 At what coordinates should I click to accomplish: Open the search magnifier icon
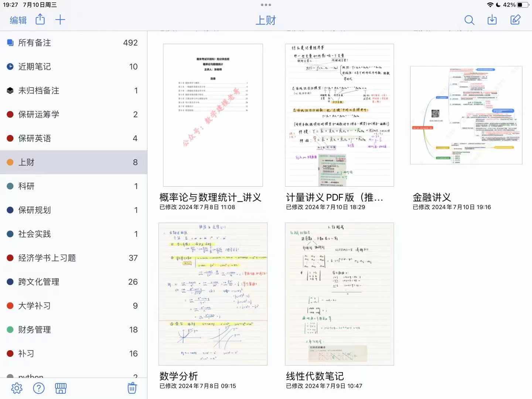(x=469, y=20)
